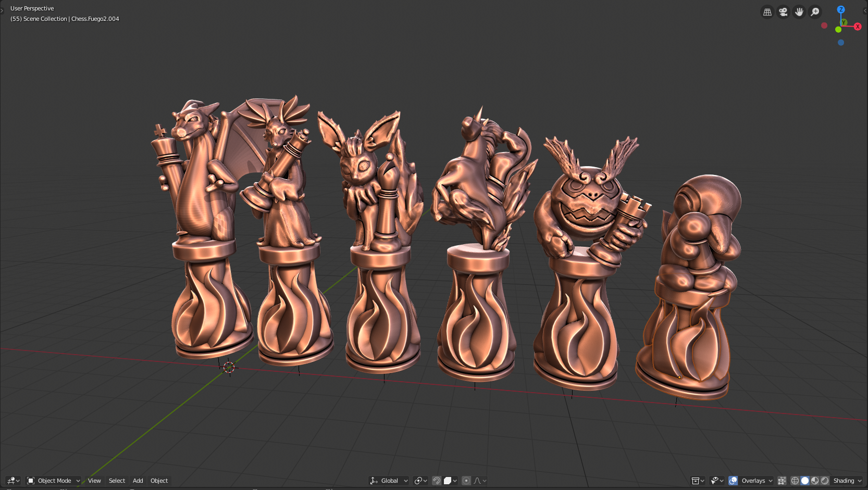Click the magnifier zoom-view icon
This screenshot has height=490, width=868.
[x=815, y=12]
